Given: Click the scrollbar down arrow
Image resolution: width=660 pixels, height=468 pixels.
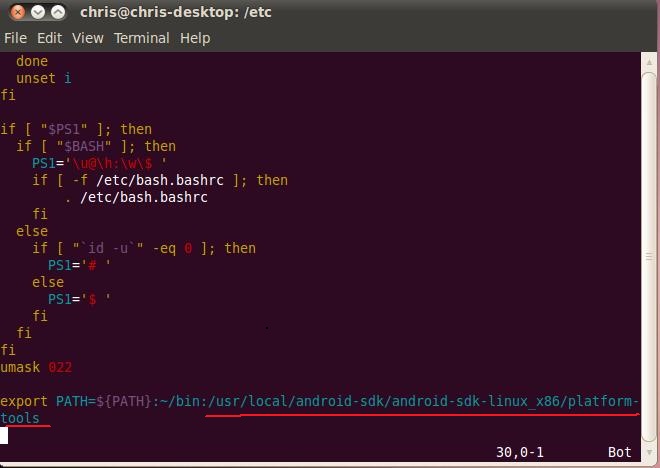Looking at the screenshot, I should tap(649, 452).
